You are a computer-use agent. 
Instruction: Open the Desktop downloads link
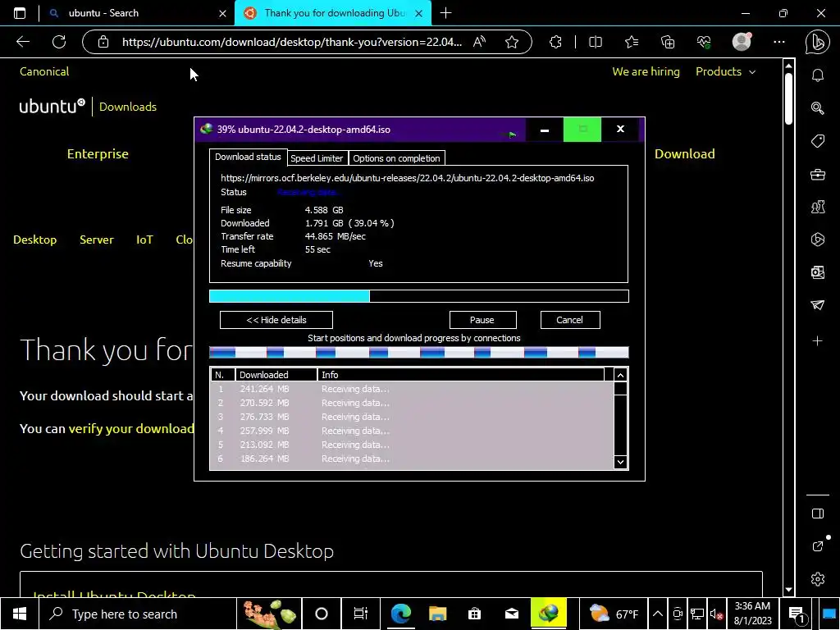pyautogui.click(x=34, y=240)
